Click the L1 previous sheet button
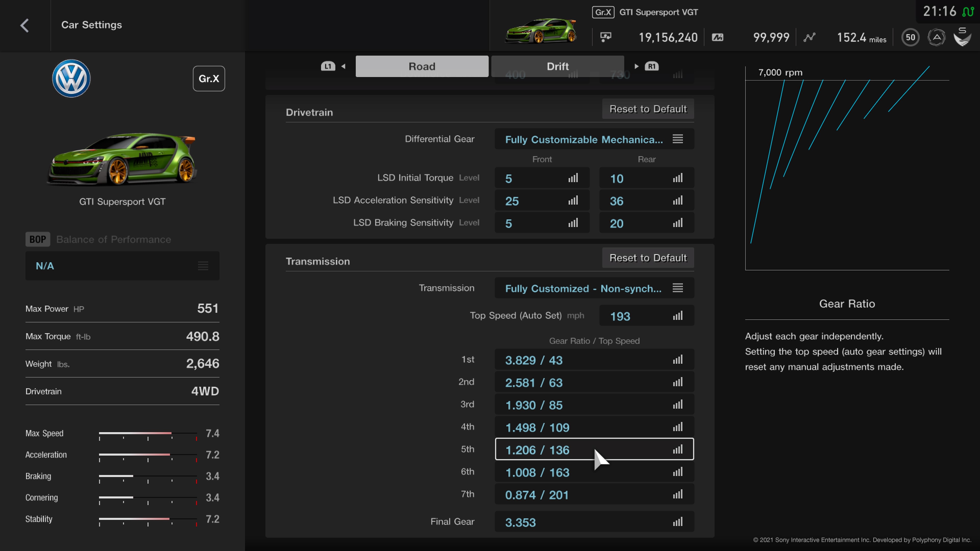Image resolution: width=980 pixels, height=551 pixels. click(328, 66)
